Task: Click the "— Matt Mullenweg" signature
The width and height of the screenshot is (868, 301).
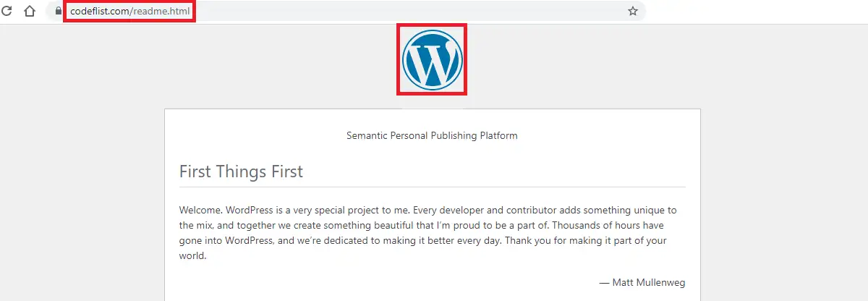Action: click(642, 282)
